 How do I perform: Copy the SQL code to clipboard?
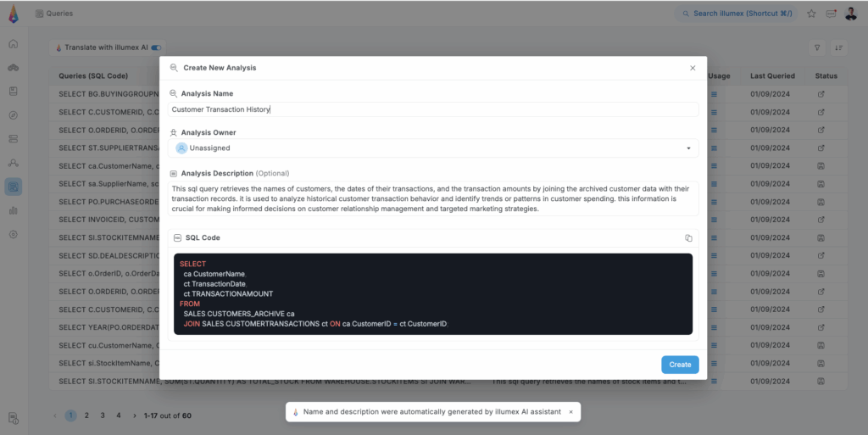(688, 238)
